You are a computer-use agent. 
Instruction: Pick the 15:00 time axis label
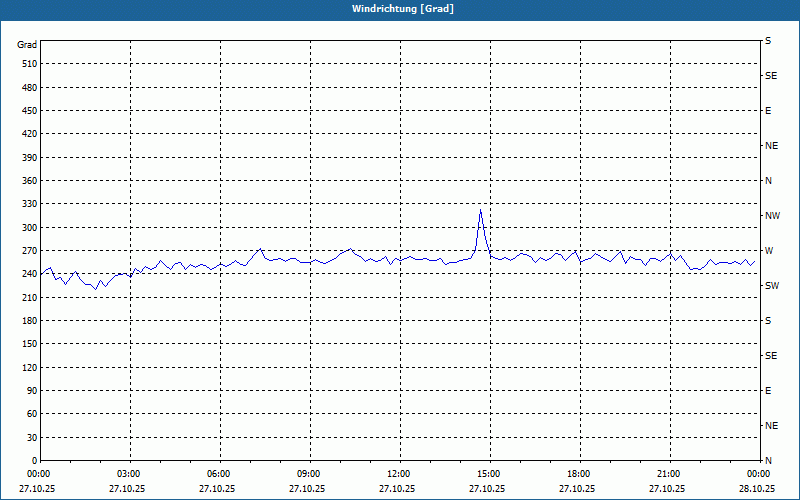[x=488, y=474]
